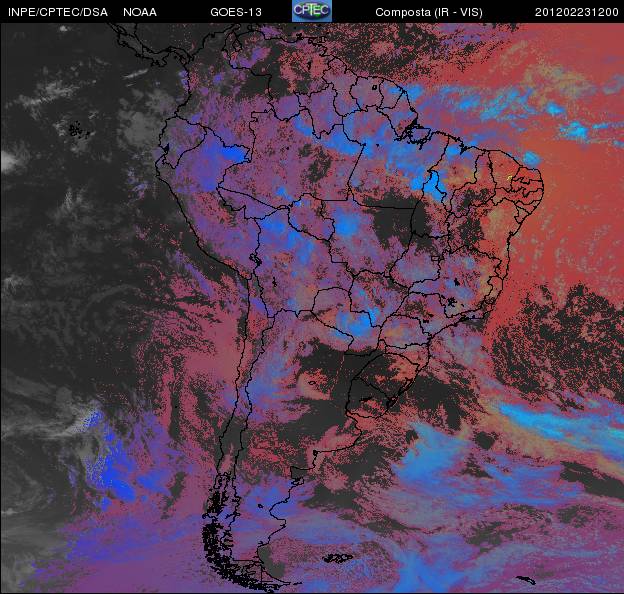Click the NOAA label in the header
Screen dimensions: 624x594
point(140,12)
